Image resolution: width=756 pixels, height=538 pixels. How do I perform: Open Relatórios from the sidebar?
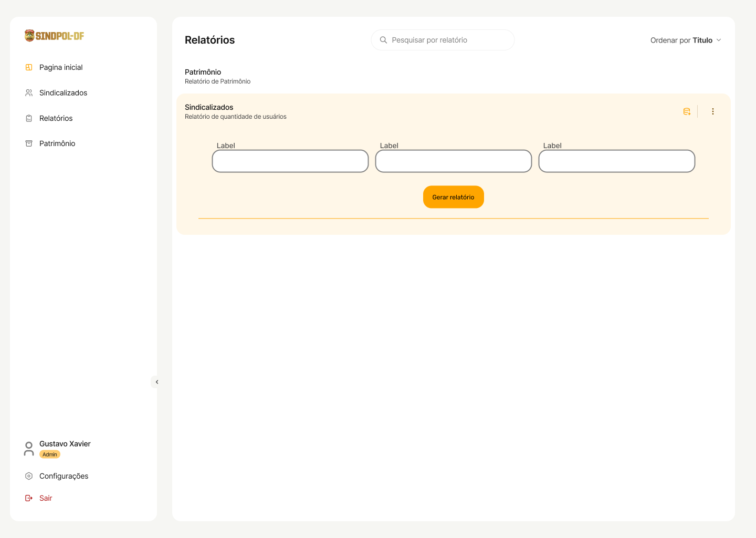[x=56, y=118]
